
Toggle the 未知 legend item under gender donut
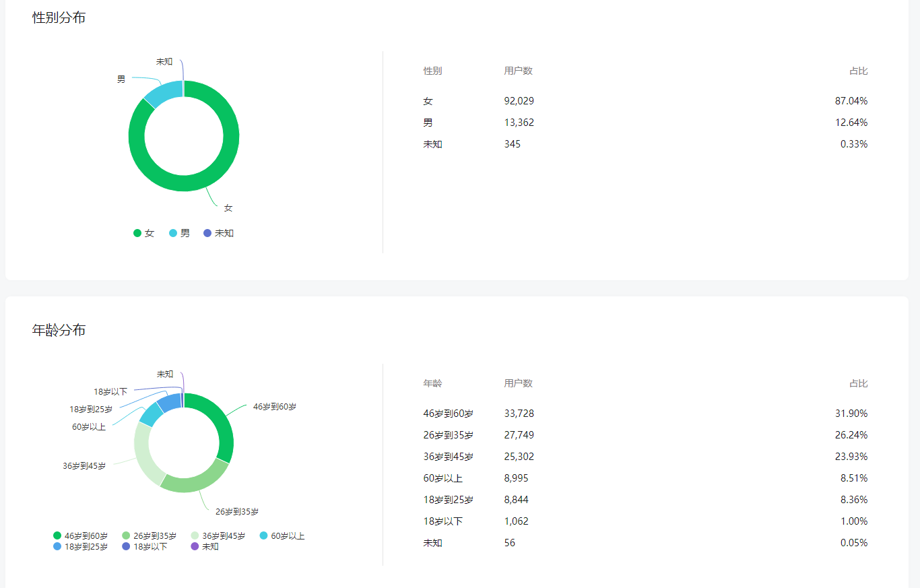pos(219,233)
